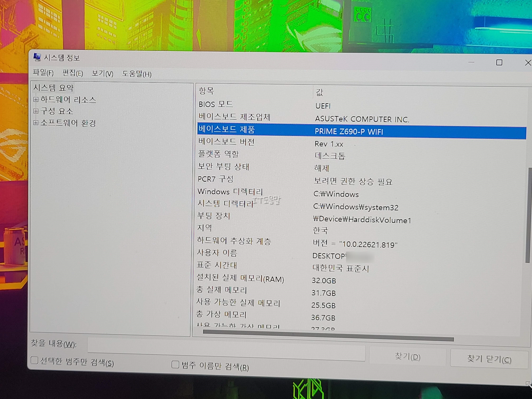
Task: Close the System Information window
Action: pyautogui.click(x=528, y=63)
